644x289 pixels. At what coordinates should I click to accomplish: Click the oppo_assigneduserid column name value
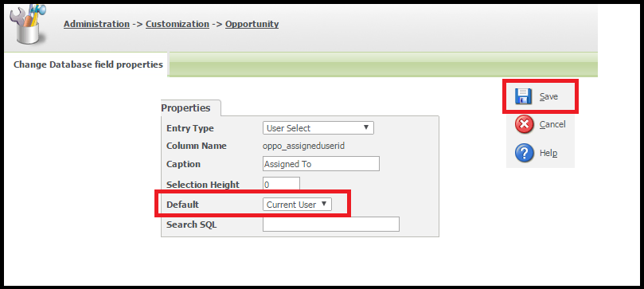tap(303, 146)
